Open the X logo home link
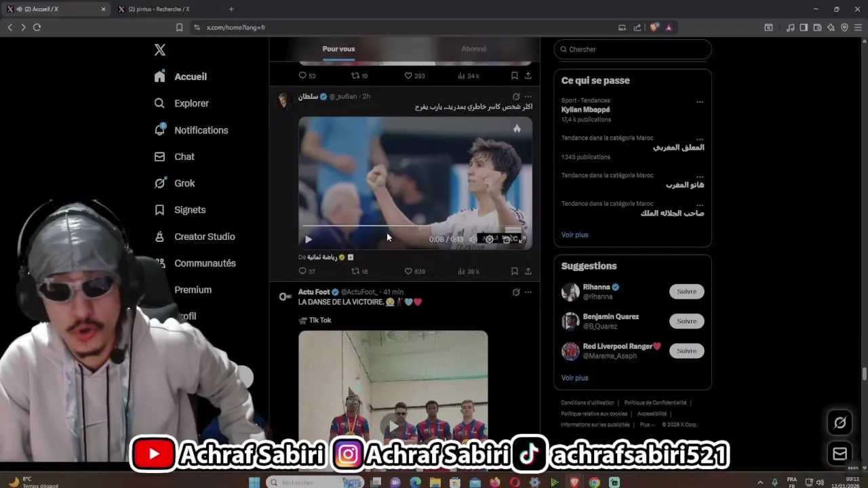This screenshot has height=488, width=868. point(160,49)
